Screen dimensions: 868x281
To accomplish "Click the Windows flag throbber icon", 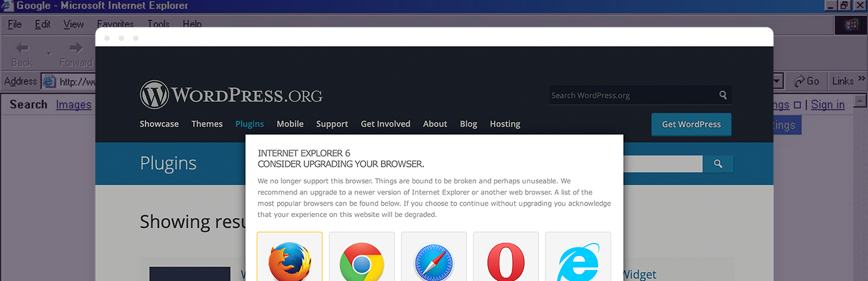I will 851,25.
